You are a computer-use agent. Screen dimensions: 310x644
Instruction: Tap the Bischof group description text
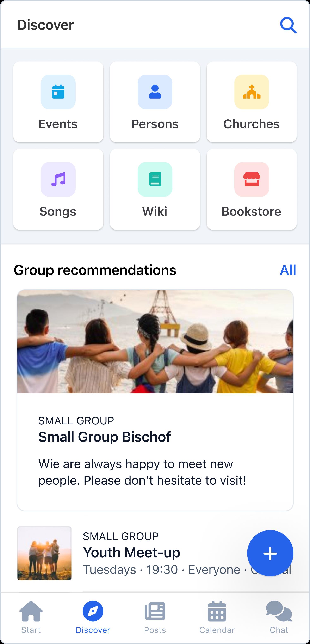(x=142, y=472)
